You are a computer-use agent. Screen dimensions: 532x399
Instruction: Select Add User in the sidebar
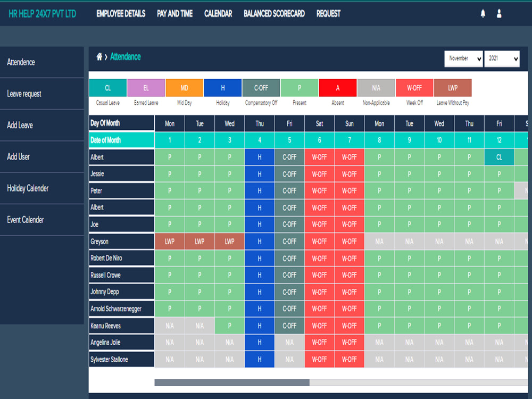41,157
